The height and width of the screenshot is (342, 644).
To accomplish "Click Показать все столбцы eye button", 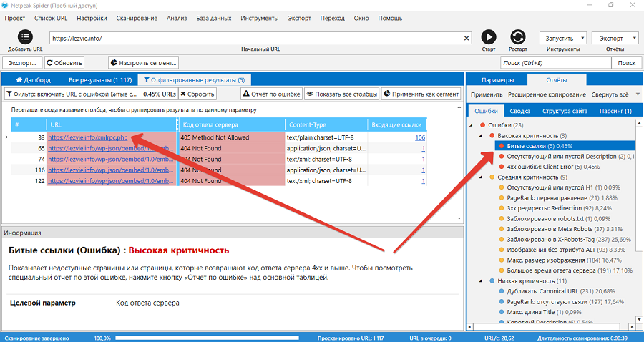I will [342, 94].
